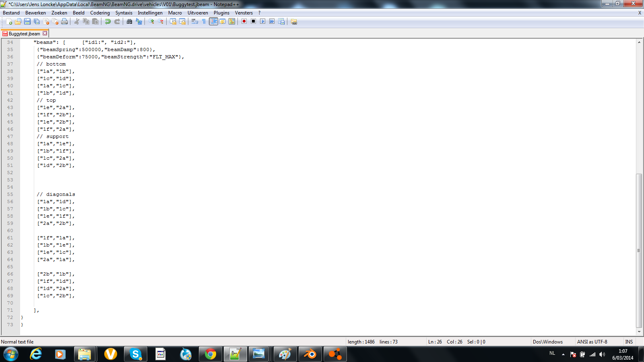
Task: Open the Uitvoeren menu
Action: [x=198, y=13]
